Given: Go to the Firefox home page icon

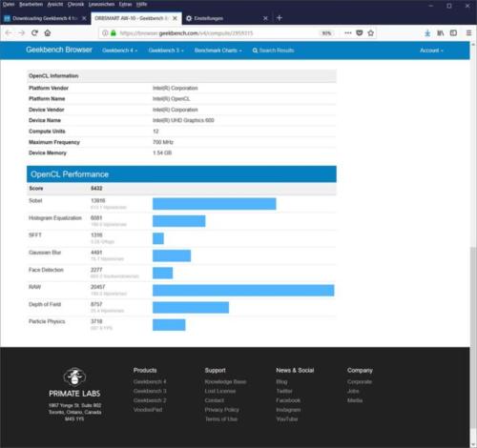Looking at the screenshot, I should click(48, 32).
